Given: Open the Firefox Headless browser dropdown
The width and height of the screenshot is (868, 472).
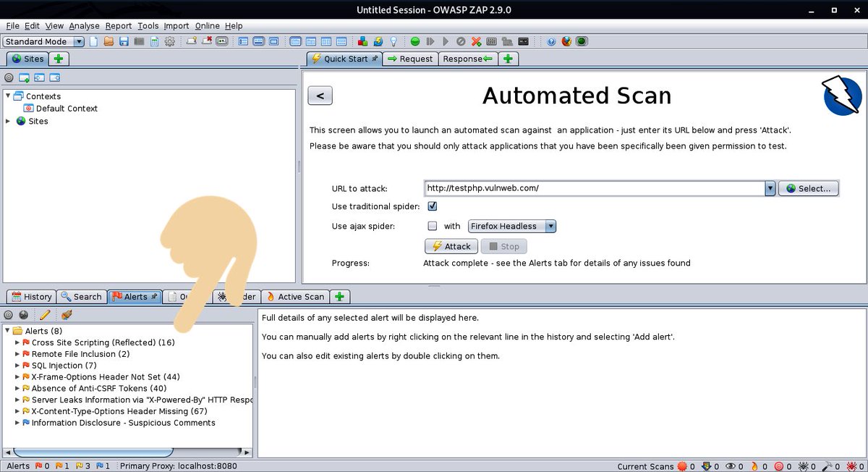Looking at the screenshot, I should 512,226.
